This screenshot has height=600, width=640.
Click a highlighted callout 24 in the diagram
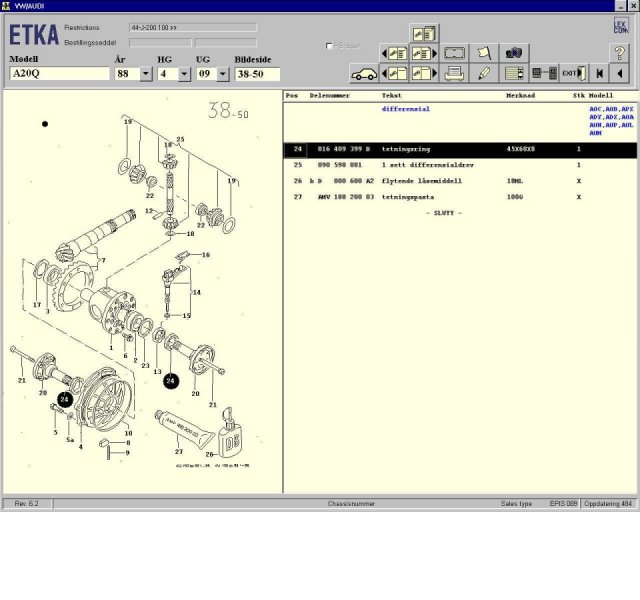[170, 380]
